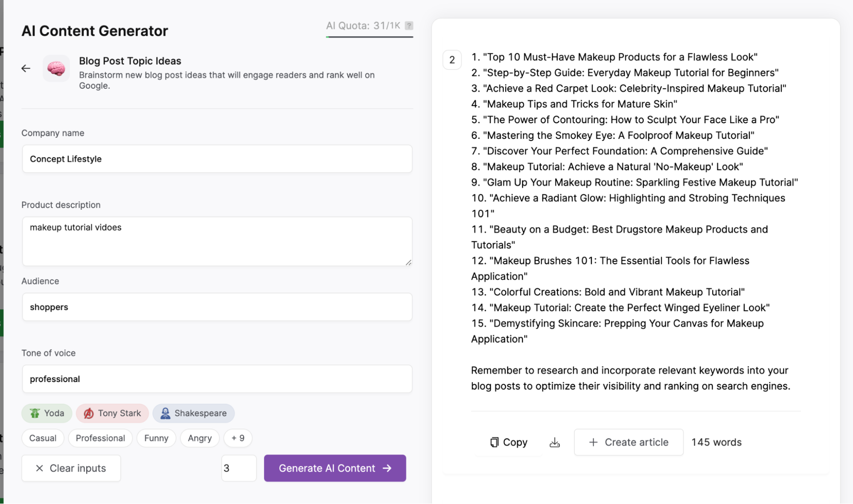Focus the Product description text area
The height and width of the screenshot is (504, 853).
pyautogui.click(x=217, y=241)
